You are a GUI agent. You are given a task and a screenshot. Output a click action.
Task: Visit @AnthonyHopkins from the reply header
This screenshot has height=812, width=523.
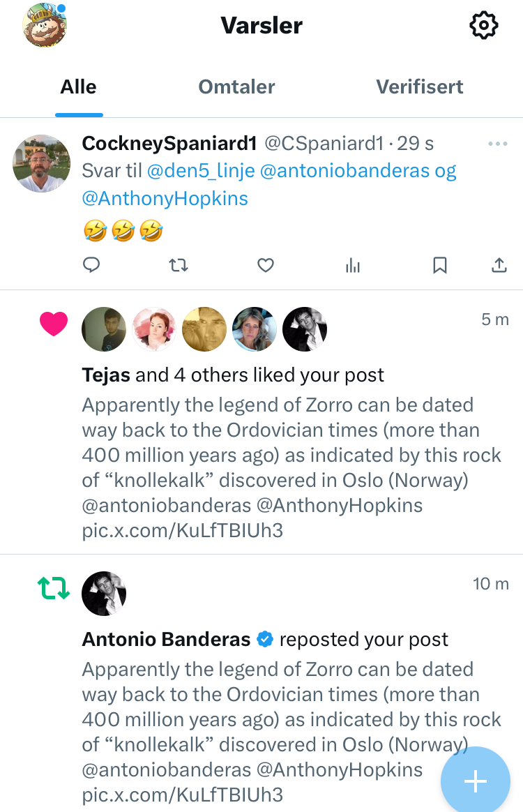(x=165, y=198)
